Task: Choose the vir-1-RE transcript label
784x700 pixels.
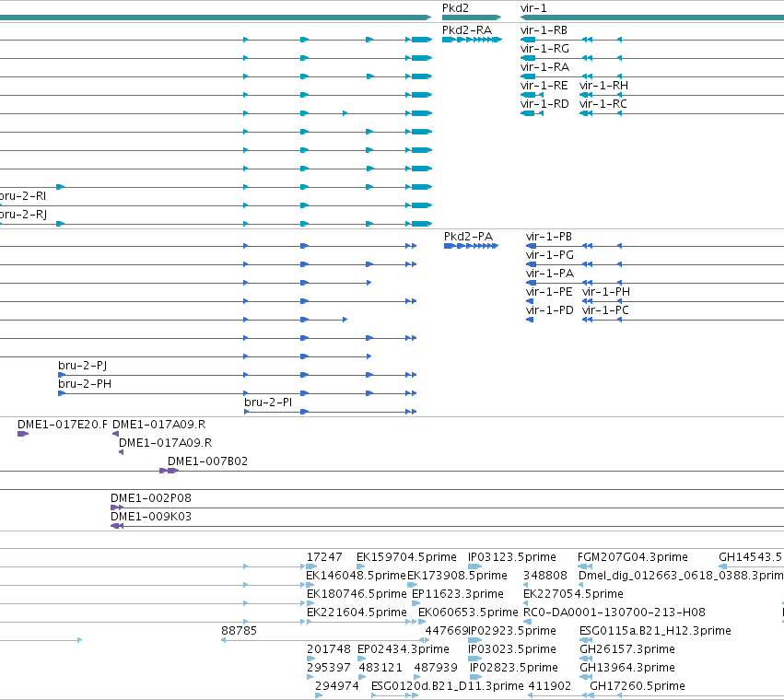Action: click(544, 86)
